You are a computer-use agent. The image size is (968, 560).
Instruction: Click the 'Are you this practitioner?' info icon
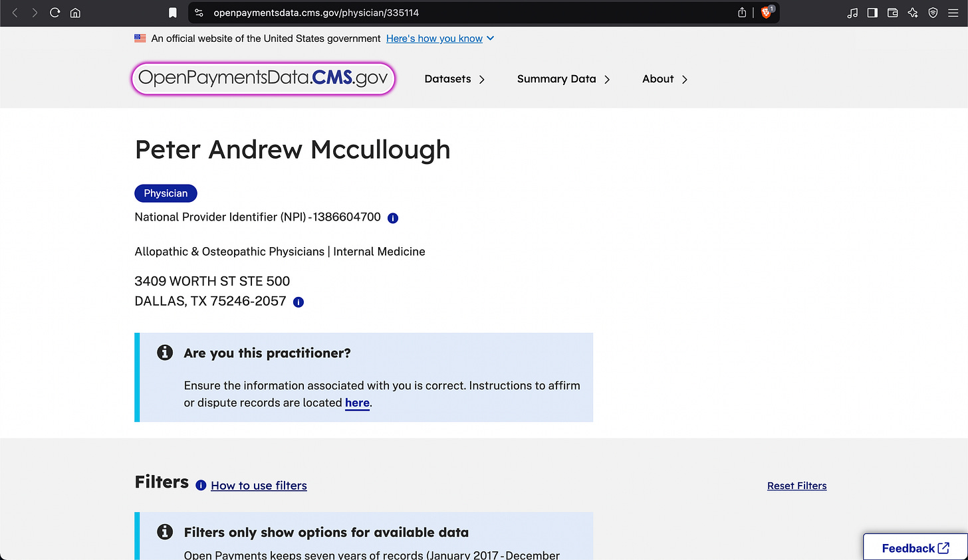[165, 353]
